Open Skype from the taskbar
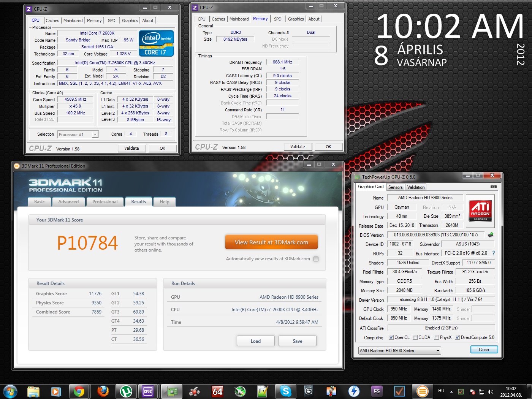This screenshot has width=532, height=399. pos(286,391)
